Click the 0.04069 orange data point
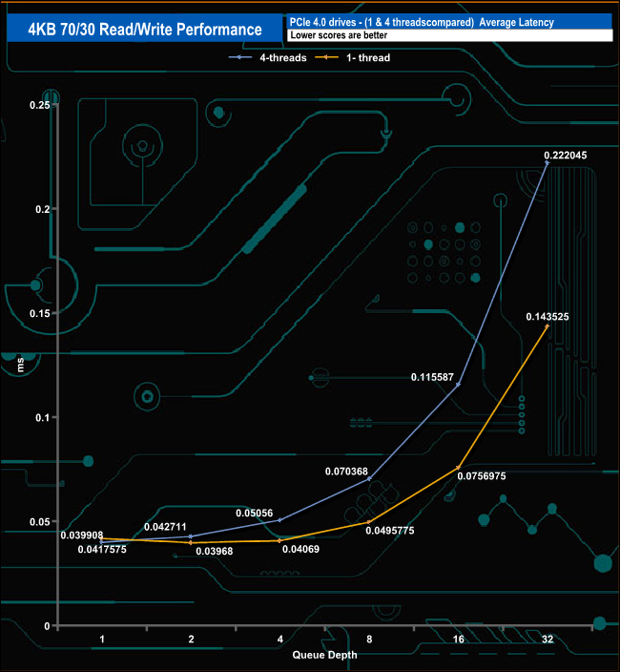This screenshot has width=620, height=672. tap(279, 541)
